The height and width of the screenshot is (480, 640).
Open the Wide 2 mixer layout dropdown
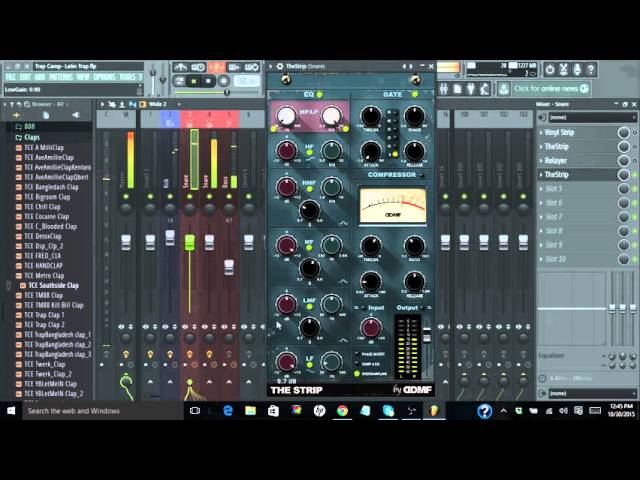coord(160,104)
